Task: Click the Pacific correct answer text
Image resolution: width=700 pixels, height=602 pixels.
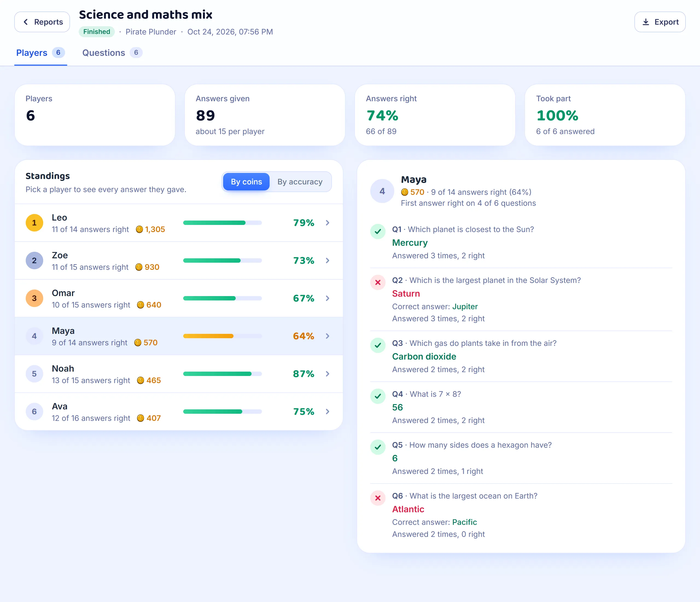Action: coord(465,522)
